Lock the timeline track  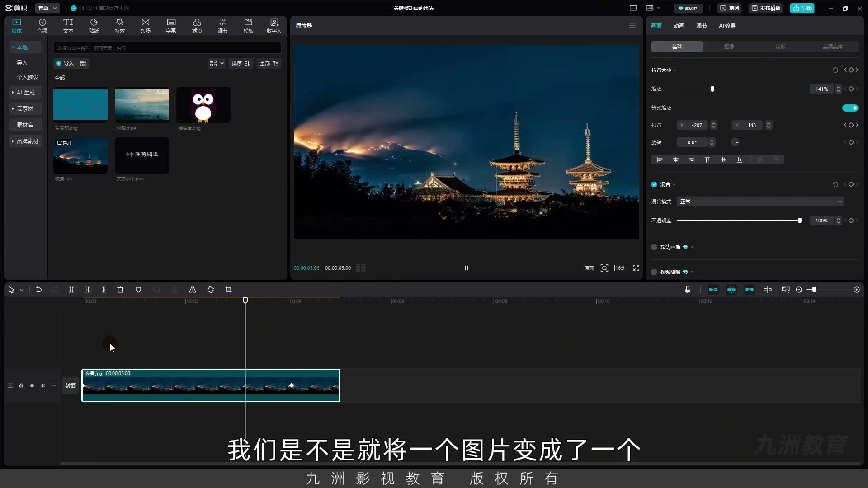(21, 385)
